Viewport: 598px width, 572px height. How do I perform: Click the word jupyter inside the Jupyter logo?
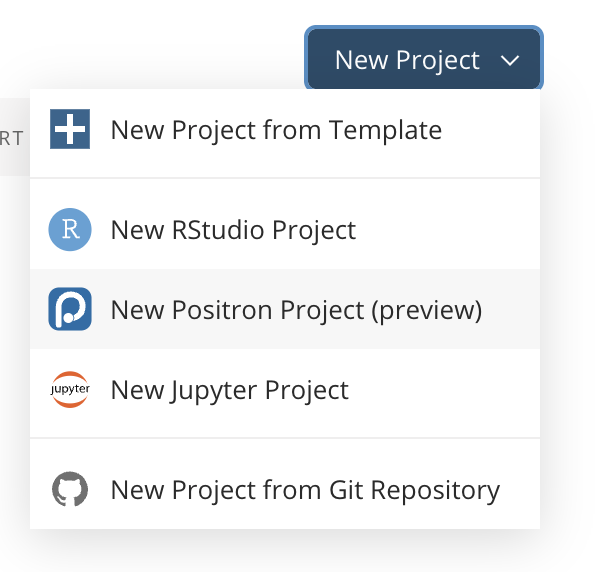coord(70,389)
